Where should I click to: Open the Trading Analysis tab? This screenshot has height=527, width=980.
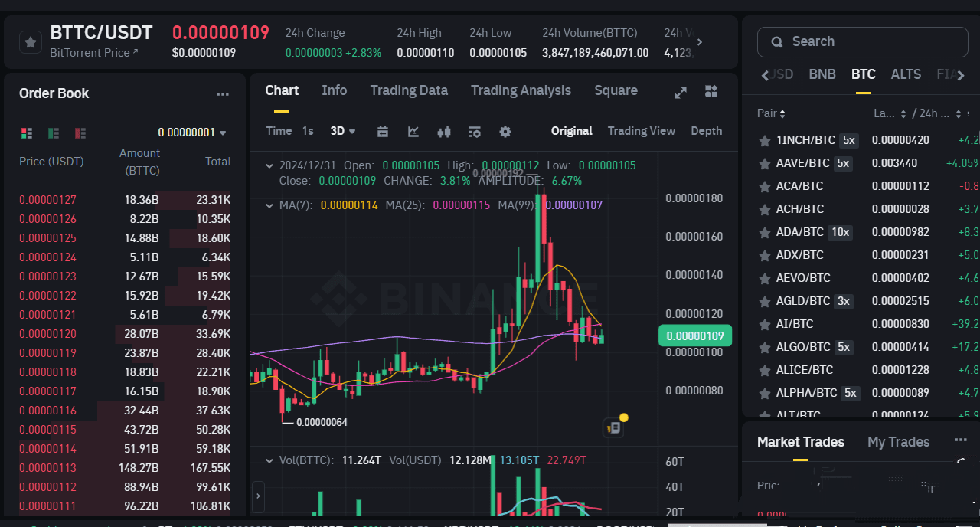tap(521, 90)
